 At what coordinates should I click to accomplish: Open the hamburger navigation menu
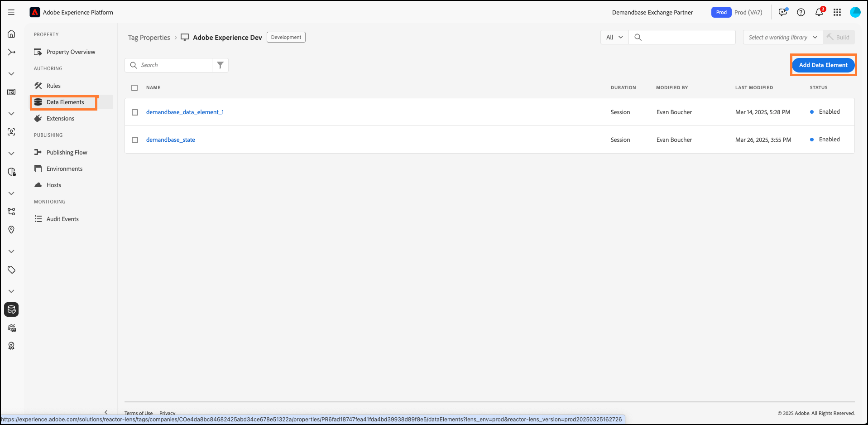pyautogui.click(x=11, y=12)
